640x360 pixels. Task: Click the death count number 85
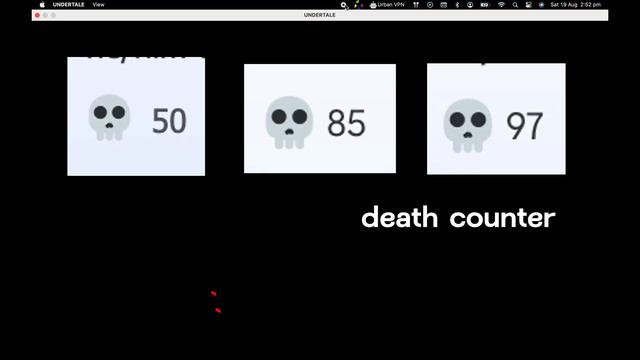(347, 123)
